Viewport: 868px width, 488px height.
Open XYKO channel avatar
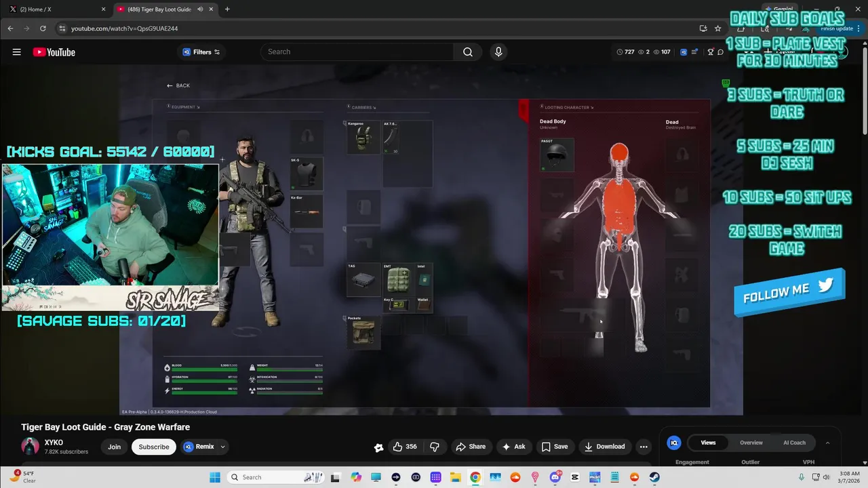[x=30, y=447]
